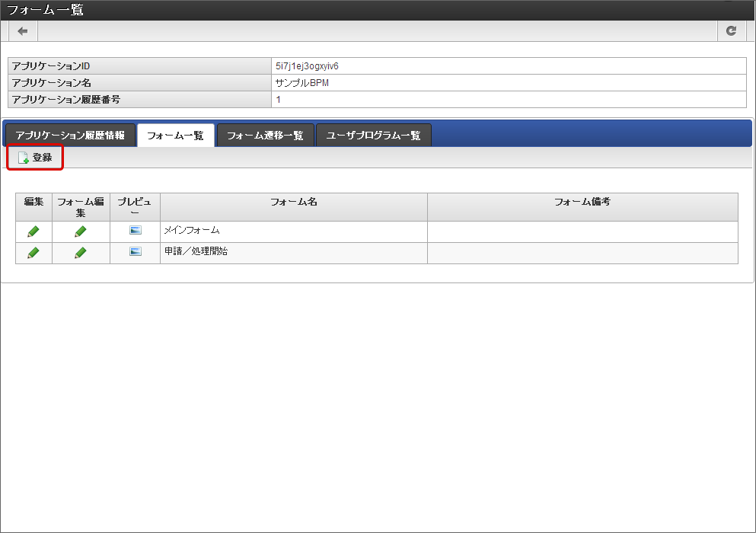Click the フォーム備考 column header
Screen dimensions: 756x533
pos(582,202)
